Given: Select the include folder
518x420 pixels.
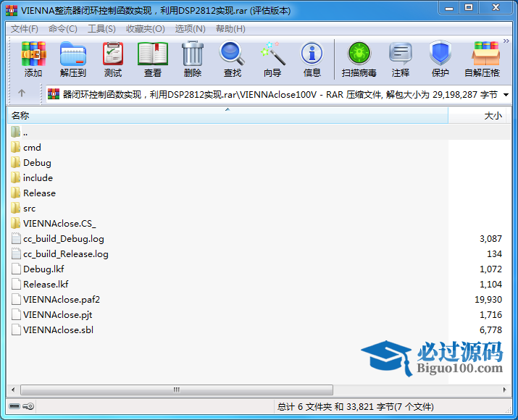Looking at the screenshot, I should pos(32,178).
